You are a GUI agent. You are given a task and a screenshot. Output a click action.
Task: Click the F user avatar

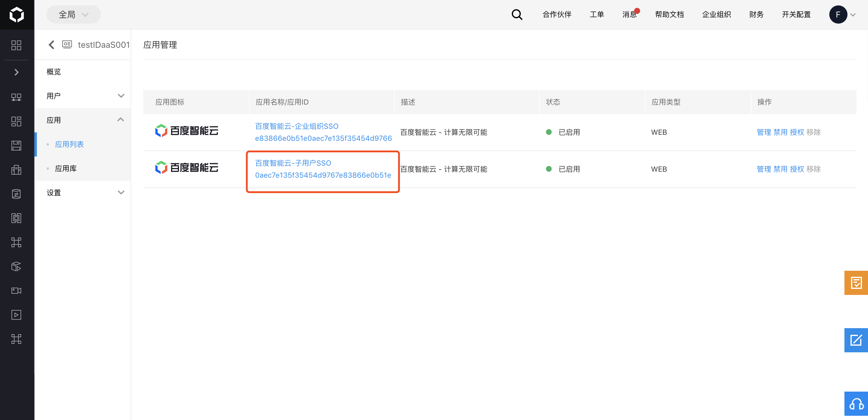(838, 15)
